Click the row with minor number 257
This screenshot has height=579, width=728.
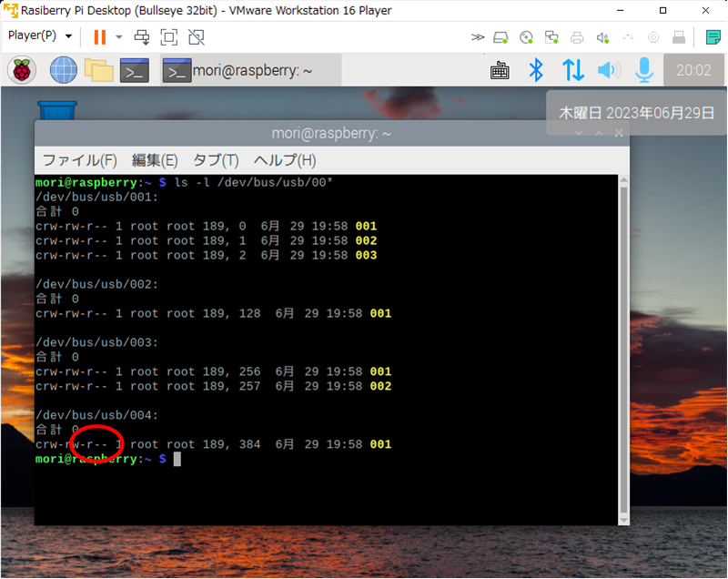pos(214,386)
